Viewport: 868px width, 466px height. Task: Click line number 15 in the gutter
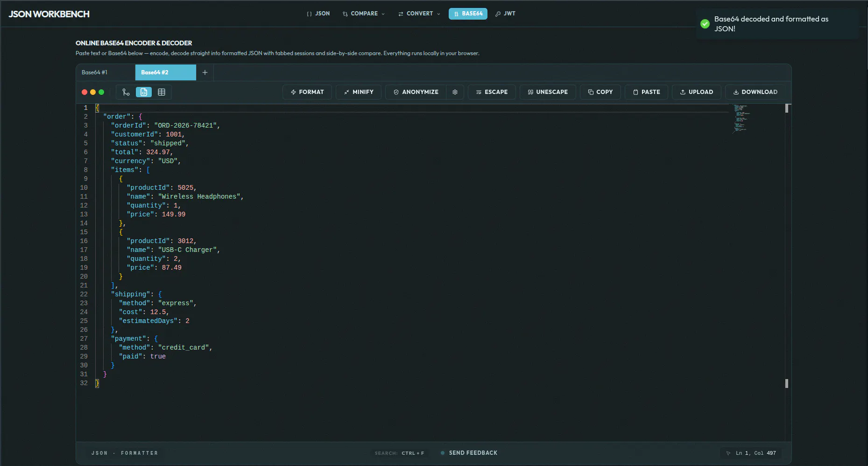pos(84,232)
